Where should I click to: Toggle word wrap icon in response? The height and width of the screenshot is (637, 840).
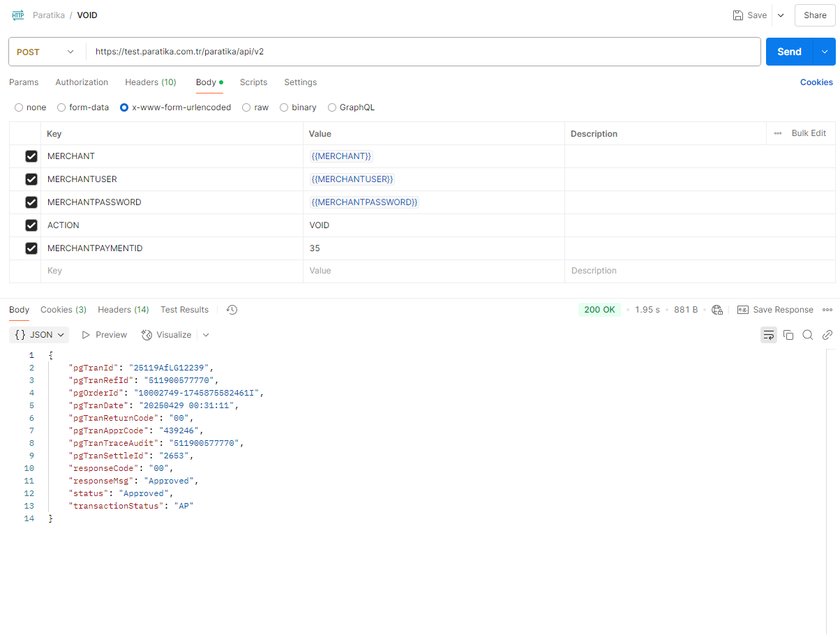[768, 335]
